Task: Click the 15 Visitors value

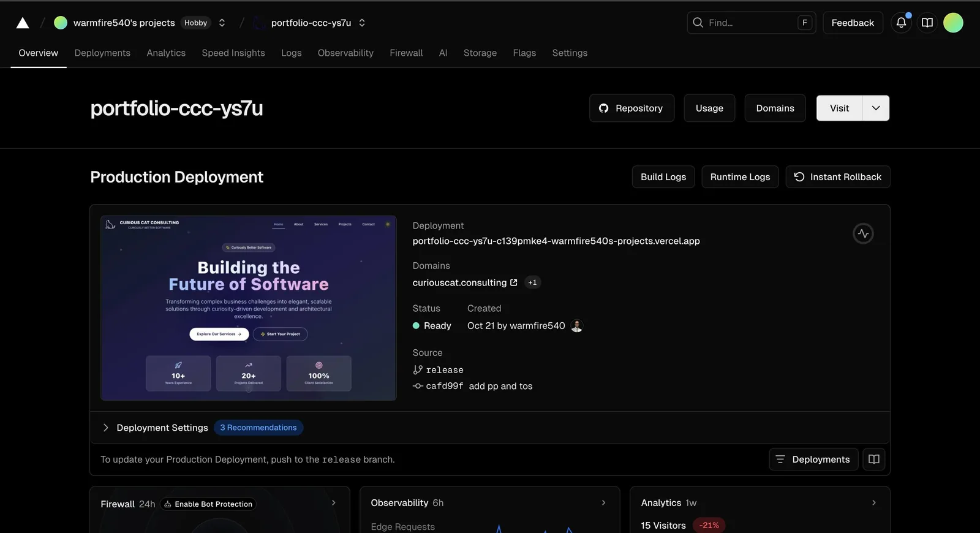Action: click(x=663, y=526)
